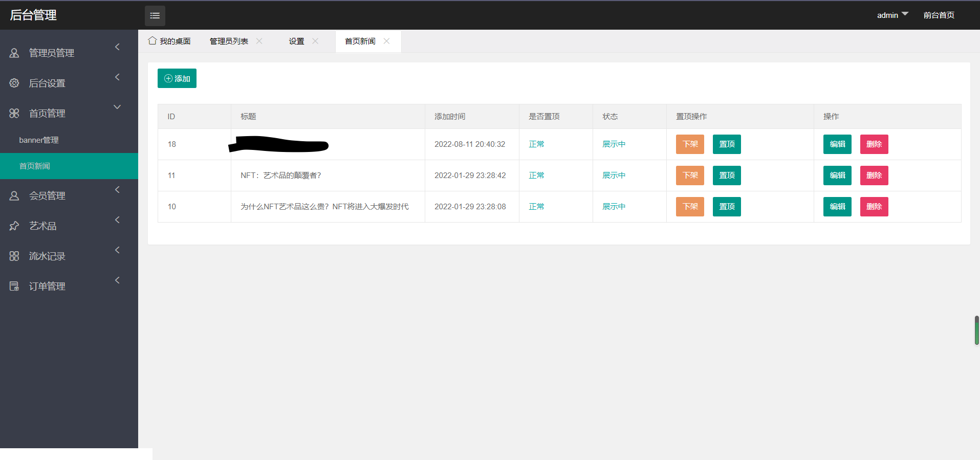Click 展示中 status in row ID 11
Screen dimensions: 980x460
(614, 176)
